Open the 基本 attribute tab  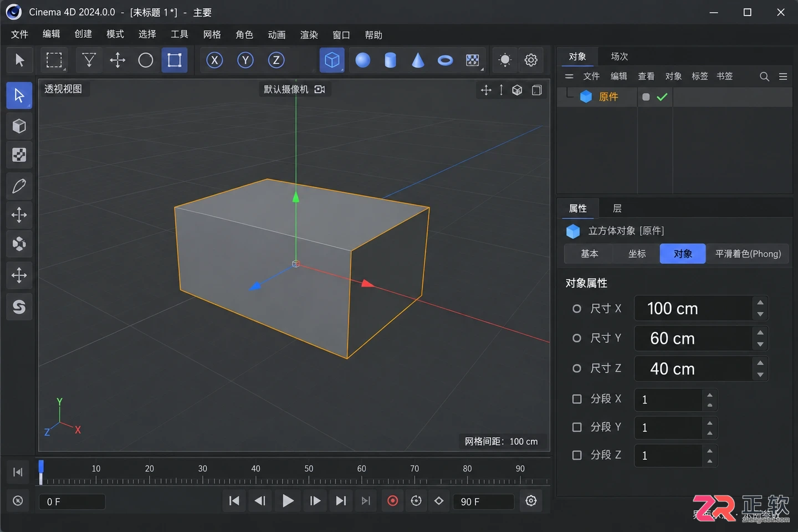click(589, 254)
